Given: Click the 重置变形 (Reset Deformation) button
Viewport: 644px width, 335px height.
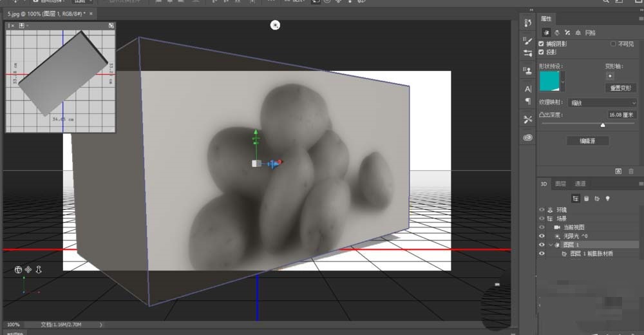Looking at the screenshot, I should (621, 88).
